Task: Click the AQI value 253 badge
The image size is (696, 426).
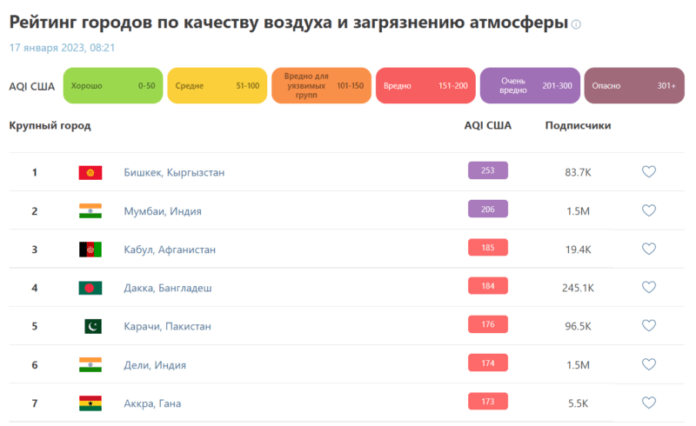Action: [488, 171]
